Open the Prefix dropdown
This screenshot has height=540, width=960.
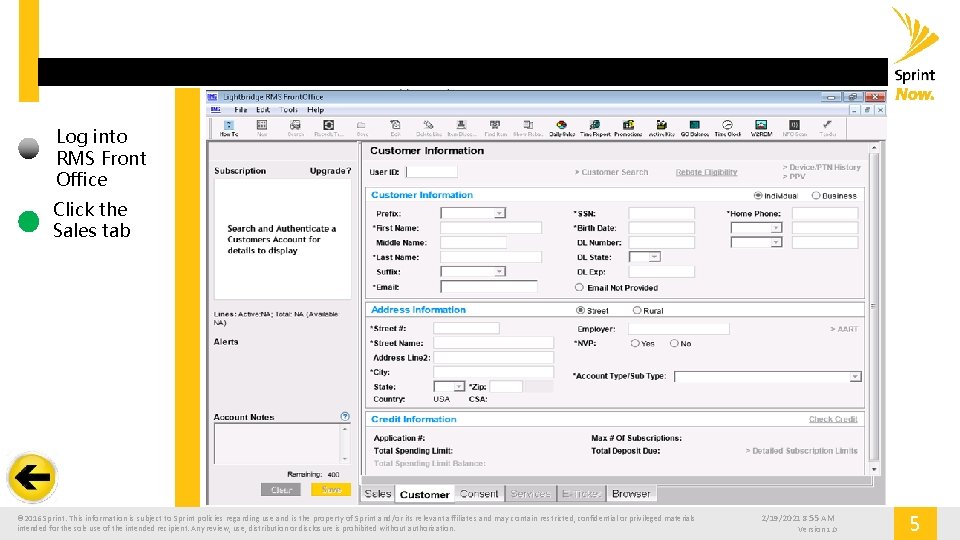pyautogui.click(x=473, y=213)
